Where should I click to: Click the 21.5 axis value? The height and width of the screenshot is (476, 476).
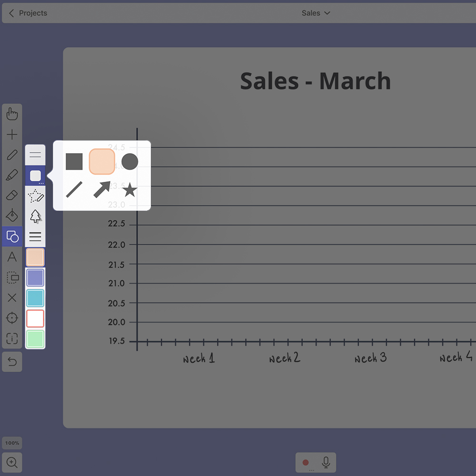pos(117,265)
